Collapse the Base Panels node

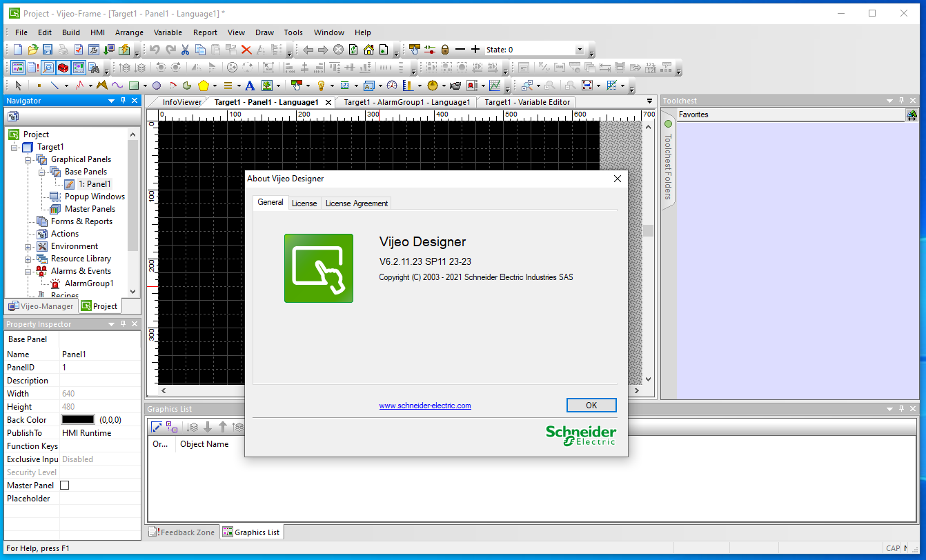[x=42, y=172]
